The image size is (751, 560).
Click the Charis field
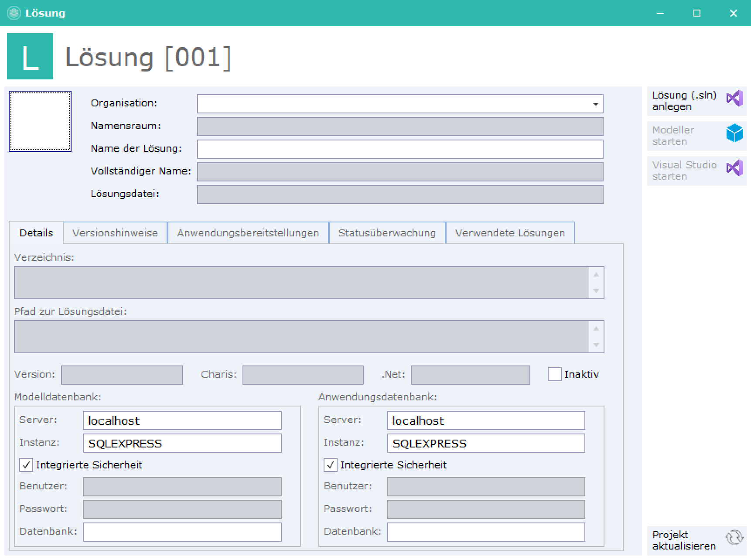pyautogui.click(x=303, y=375)
